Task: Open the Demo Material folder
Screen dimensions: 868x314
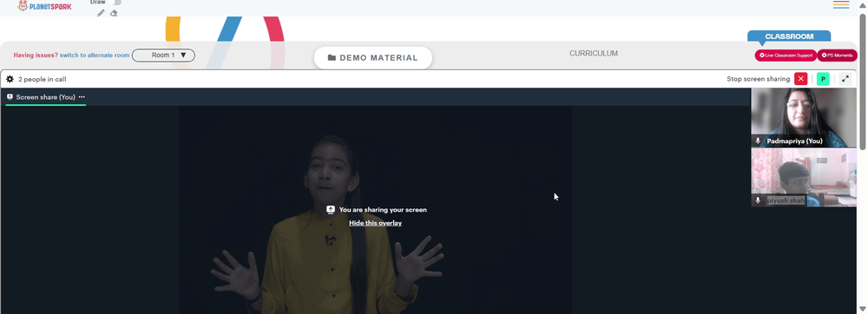Action: point(373,57)
